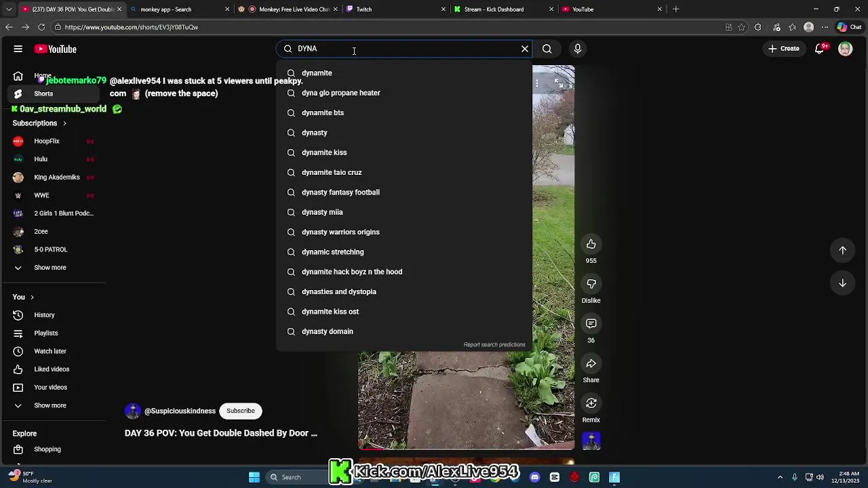Screen dimensions: 868x488
Task: Run search with the magnifier button
Action: 547,49
